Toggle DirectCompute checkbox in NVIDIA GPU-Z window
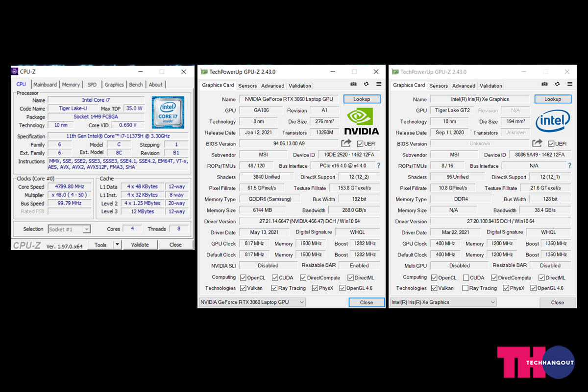The width and height of the screenshot is (588, 392). pos(302,277)
